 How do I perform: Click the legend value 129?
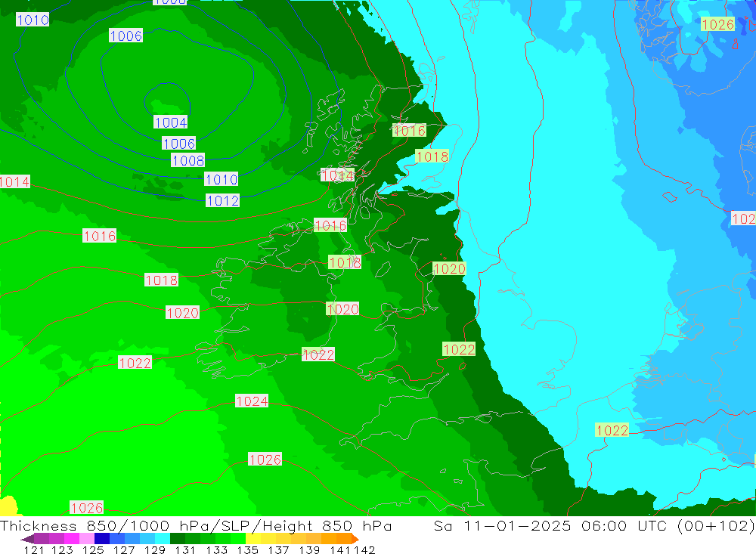pyautogui.click(x=155, y=549)
